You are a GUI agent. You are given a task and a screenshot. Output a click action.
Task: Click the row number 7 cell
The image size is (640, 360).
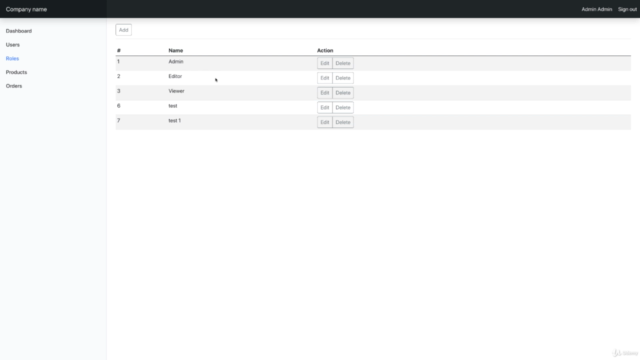119,120
